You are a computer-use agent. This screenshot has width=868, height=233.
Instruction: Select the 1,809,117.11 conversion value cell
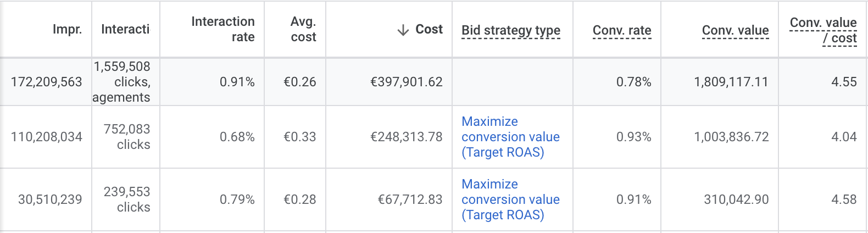(x=731, y=82)
